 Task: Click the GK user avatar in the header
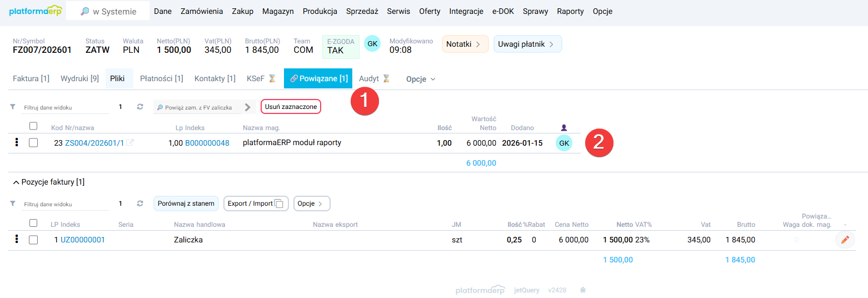coord(372,43)
